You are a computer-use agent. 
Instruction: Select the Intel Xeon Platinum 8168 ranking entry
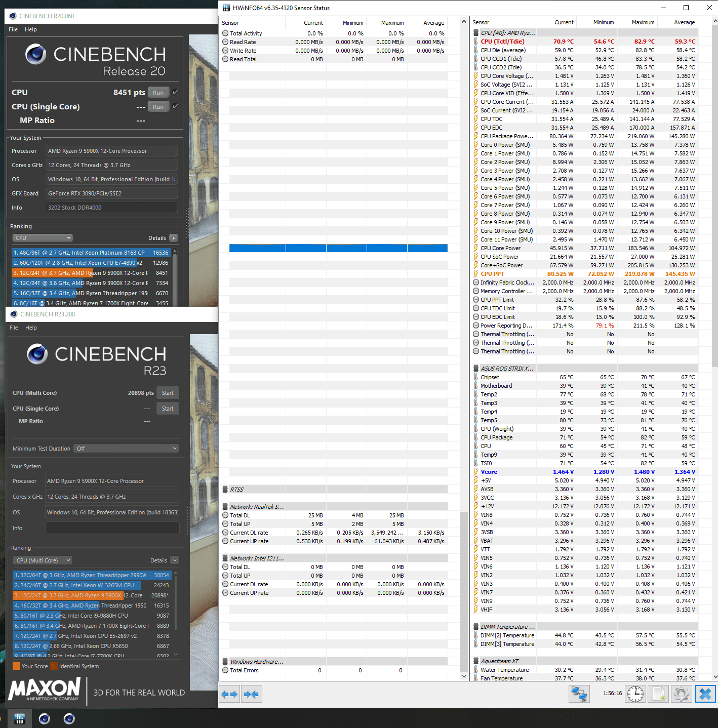(x=91, y=253)
